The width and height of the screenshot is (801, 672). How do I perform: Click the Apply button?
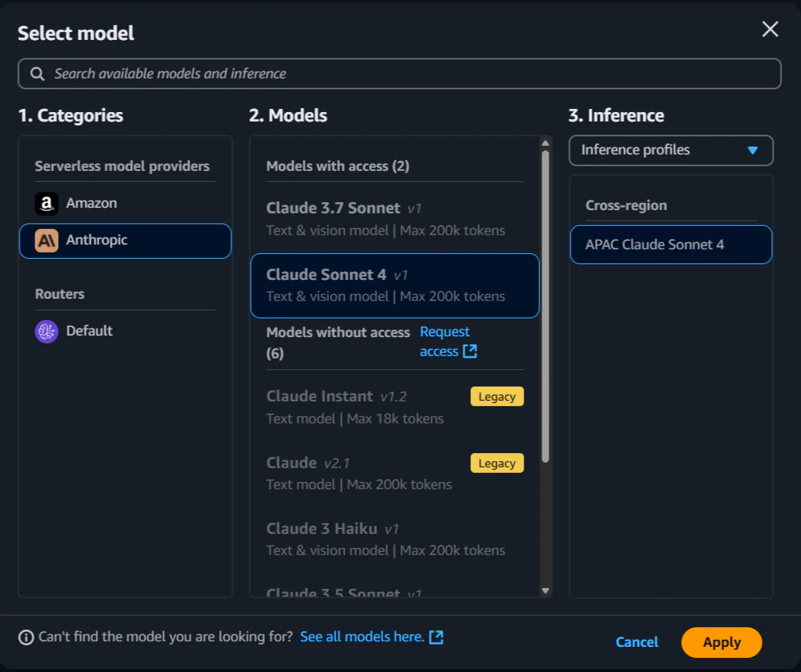tap(721, 642)
